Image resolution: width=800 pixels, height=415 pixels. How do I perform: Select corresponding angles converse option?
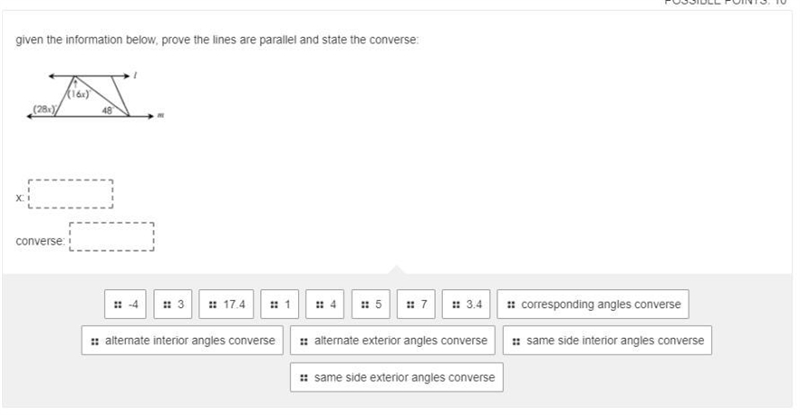tap(593, 304)
